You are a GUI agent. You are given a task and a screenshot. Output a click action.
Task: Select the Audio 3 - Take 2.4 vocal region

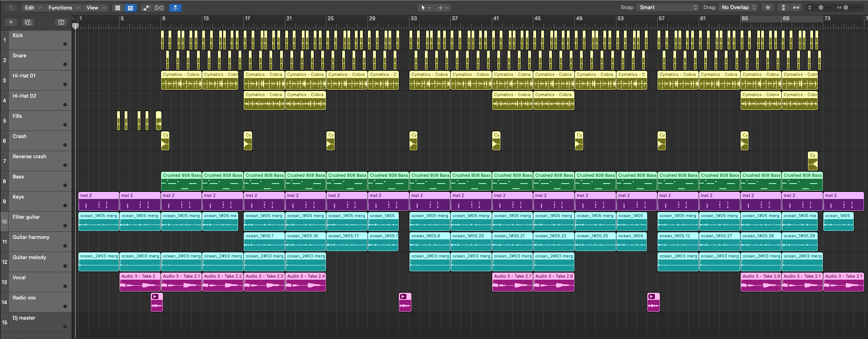coord(305,282)
